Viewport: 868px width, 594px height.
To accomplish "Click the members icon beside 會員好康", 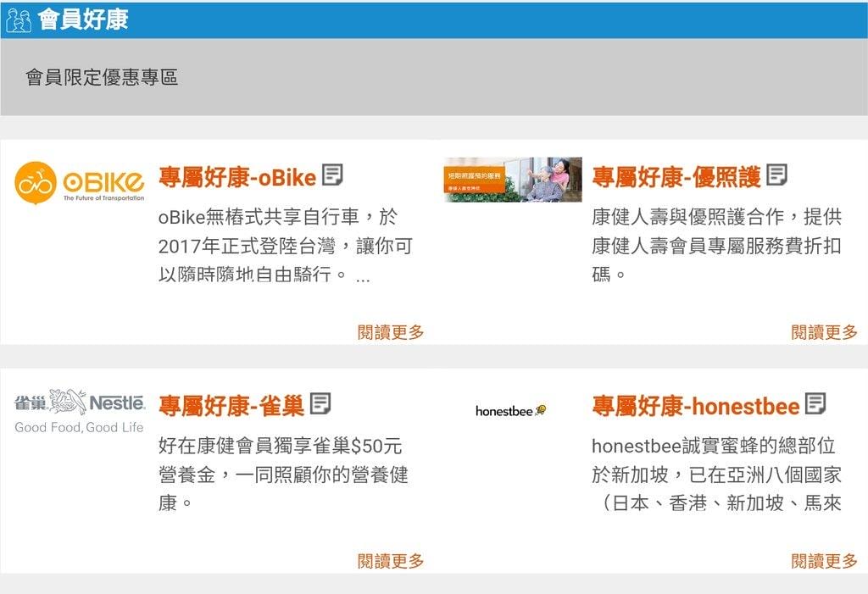I will tap(19, 20).
